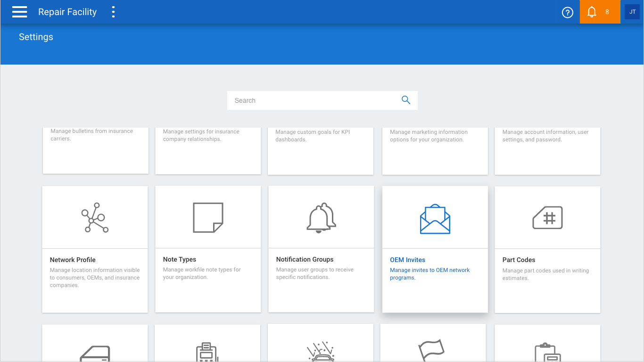Select the Part Codes hashtag tag icon
Image resolution: width=644 pixels, height=362 pixels.
pyautogui.click(x=547, y=218)
